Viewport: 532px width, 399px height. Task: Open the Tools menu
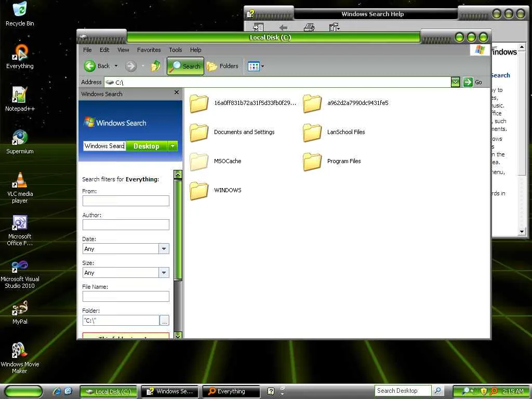pos(176,50)
